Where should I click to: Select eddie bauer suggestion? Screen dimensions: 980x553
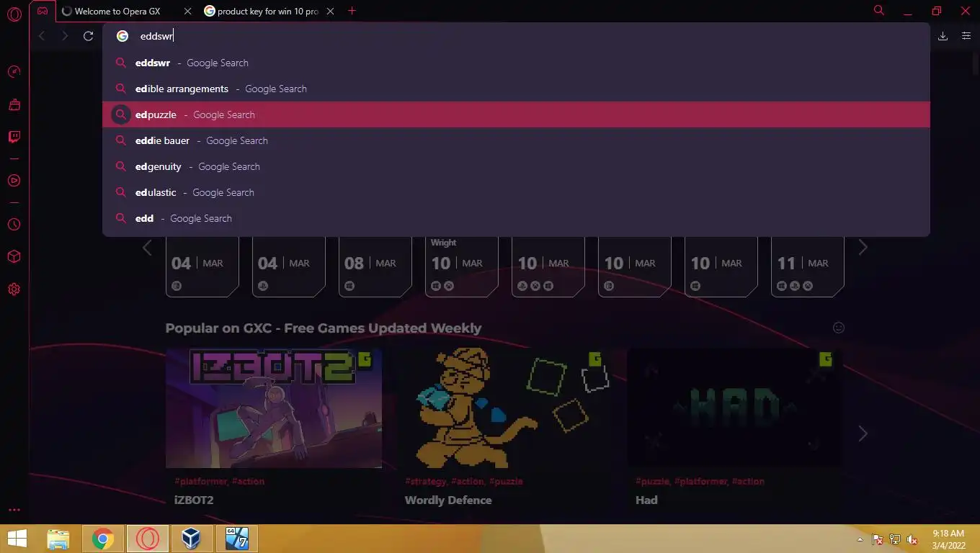tap(516, 140)
